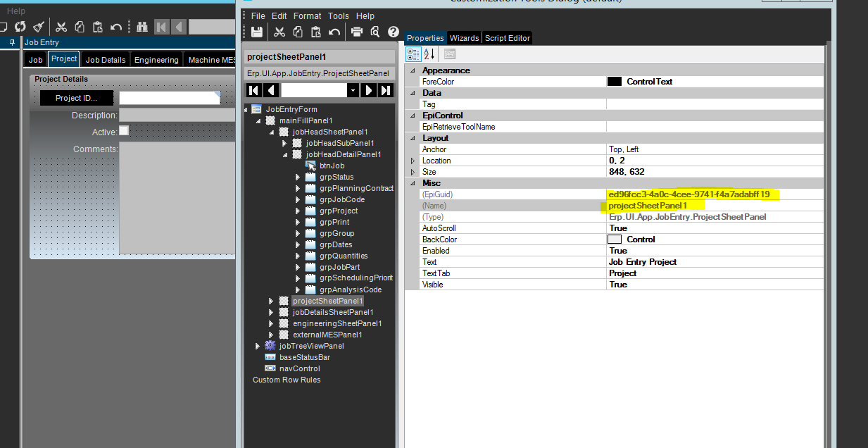Open Help question mark icon
This screenshot has width=868, height=448.
[x=394, y=32]
